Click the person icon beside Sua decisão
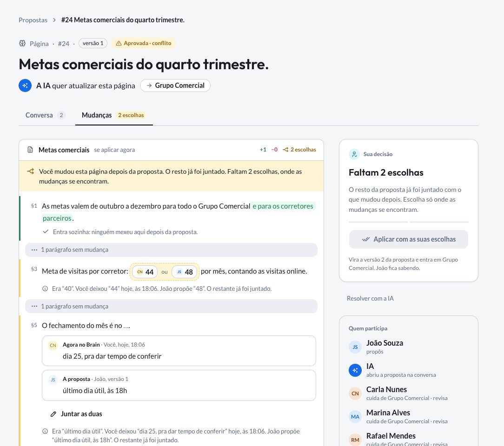Viewport: 504px width, 446px height. [x=354, y=154]
